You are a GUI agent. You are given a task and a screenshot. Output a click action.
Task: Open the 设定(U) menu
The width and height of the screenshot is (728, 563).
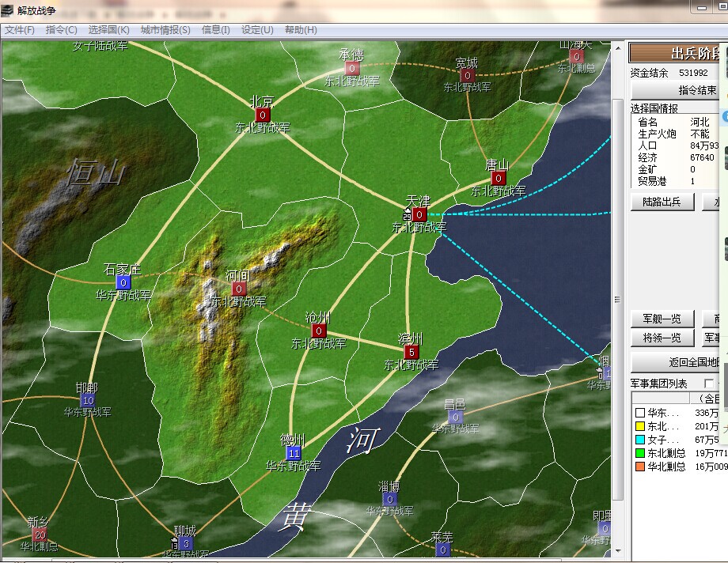[x=257, y=30]
